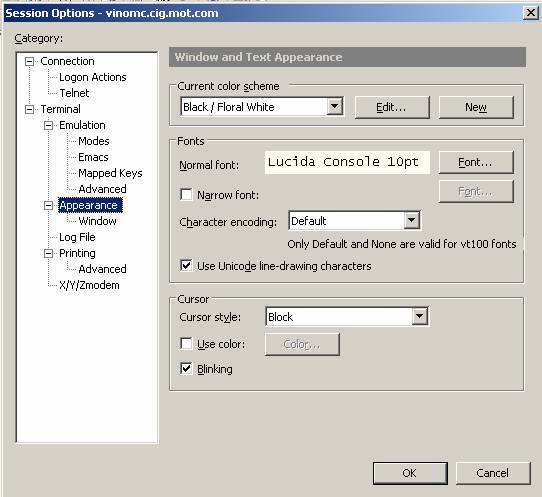Collapse the Printing tree node
Screen dimensions: 542x497
click(x=49, y=254)
